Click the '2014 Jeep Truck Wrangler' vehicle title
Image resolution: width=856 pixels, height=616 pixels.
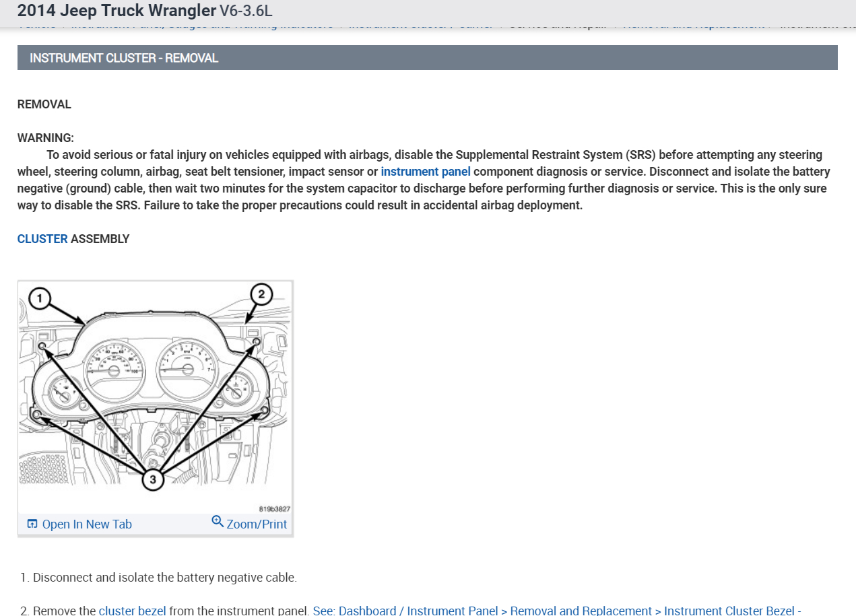coord(117,10)
